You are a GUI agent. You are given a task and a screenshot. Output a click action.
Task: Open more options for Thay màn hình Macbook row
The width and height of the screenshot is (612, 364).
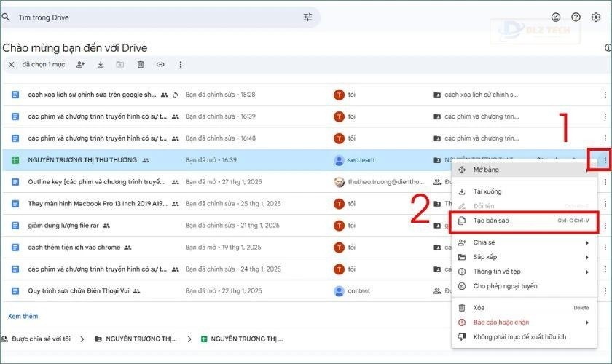pyautogui.click(x=605, y=204)
